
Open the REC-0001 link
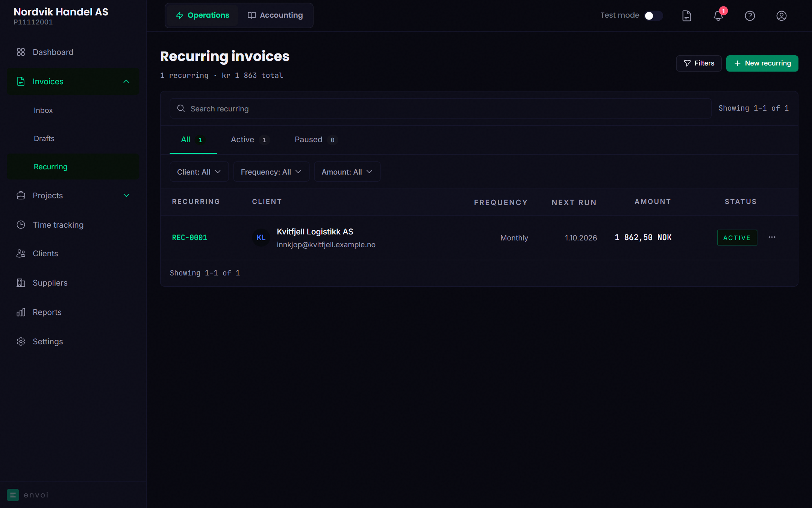[189, 237]
